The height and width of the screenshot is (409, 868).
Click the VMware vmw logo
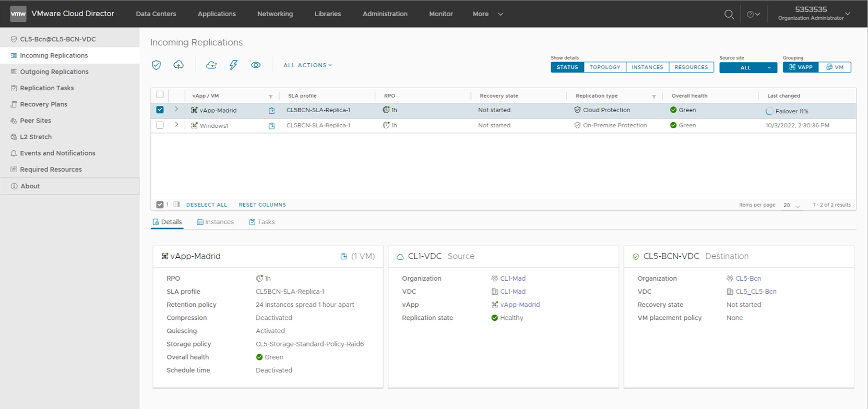tap(18, 14)
